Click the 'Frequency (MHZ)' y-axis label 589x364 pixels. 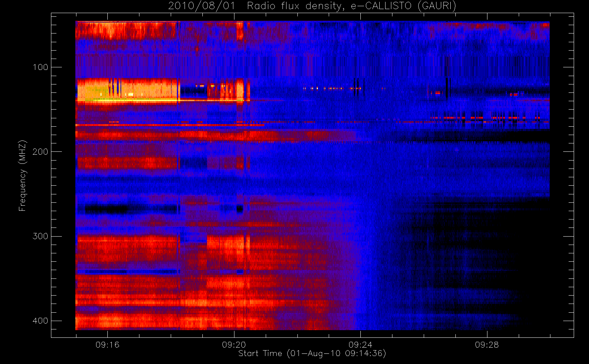[23, 175]
